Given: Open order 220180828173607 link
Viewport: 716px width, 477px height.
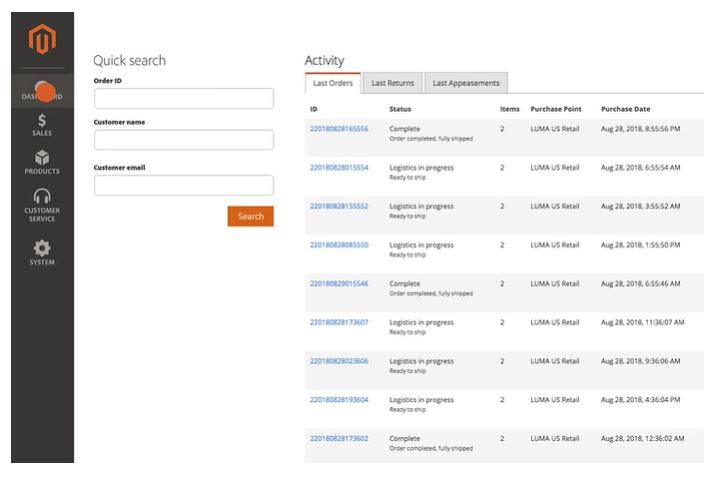Looking at the screenshot, I should [x=339, y=322].
